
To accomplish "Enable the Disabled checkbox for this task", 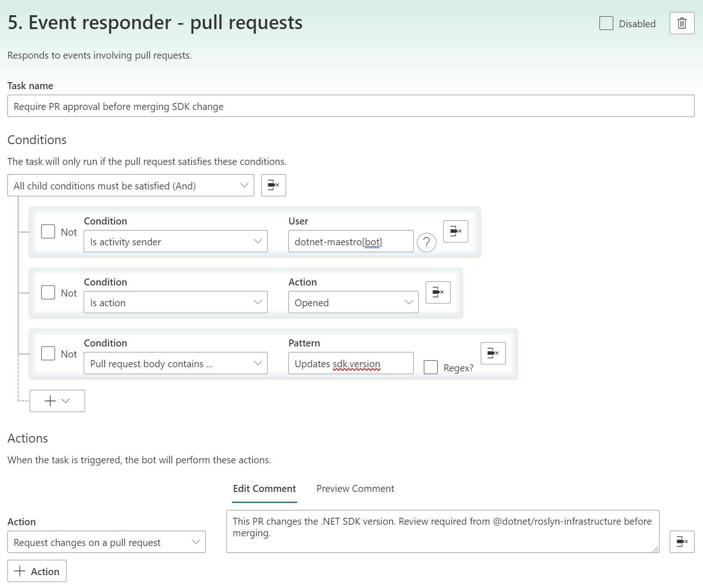I will [606, 23].
